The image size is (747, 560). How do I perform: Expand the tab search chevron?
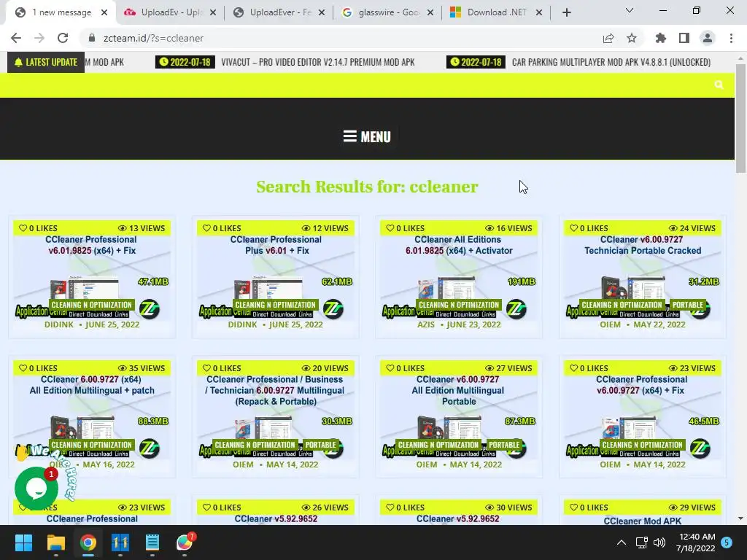pos(630,10)
